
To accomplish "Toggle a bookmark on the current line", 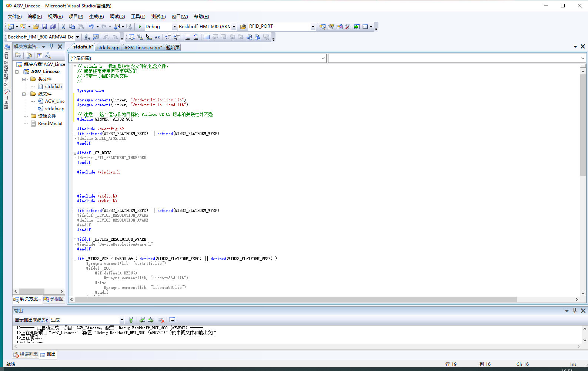I will 207,37.
